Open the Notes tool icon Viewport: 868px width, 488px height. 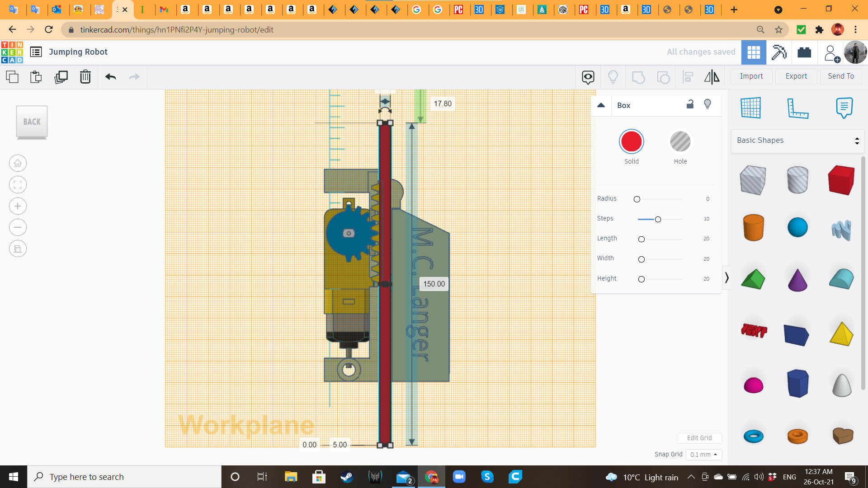point(844,108)
